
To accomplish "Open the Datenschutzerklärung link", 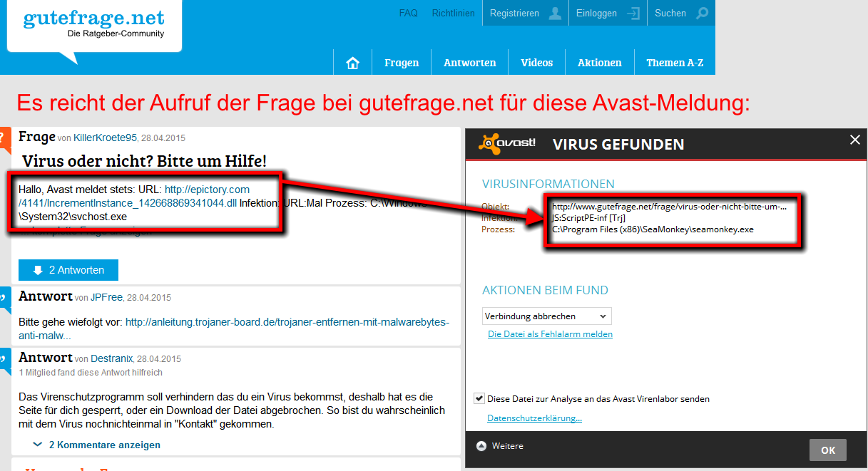I will click(534, 418).
